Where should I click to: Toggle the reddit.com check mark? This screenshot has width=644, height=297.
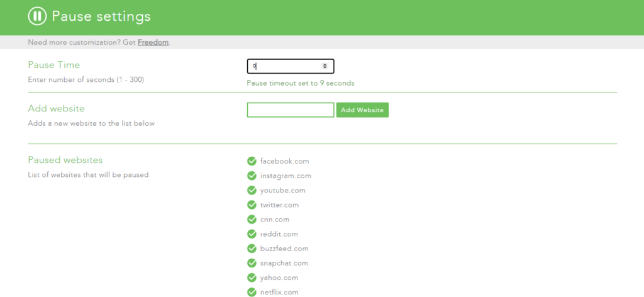point(252,234)
